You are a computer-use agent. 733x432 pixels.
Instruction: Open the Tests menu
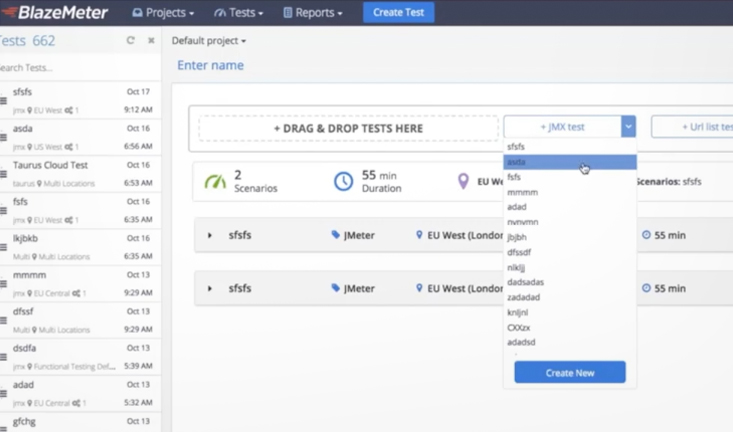238,13
